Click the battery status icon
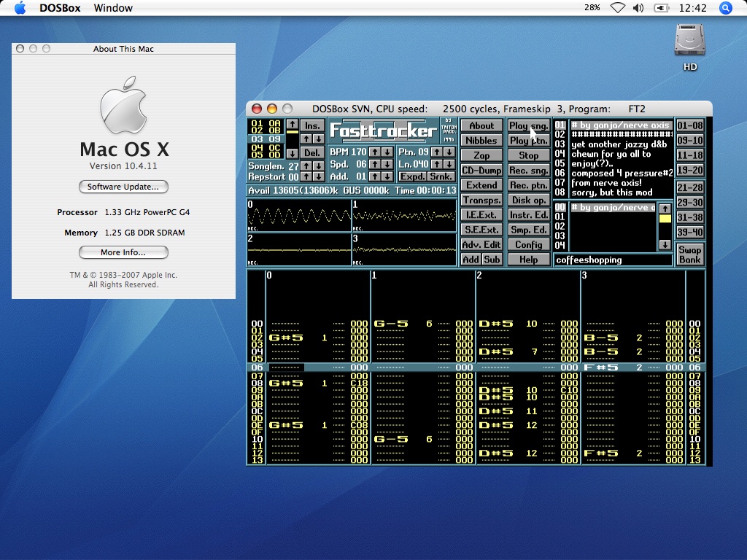The height and width of the screenshot is (560, 747). [x=661, y=7]
